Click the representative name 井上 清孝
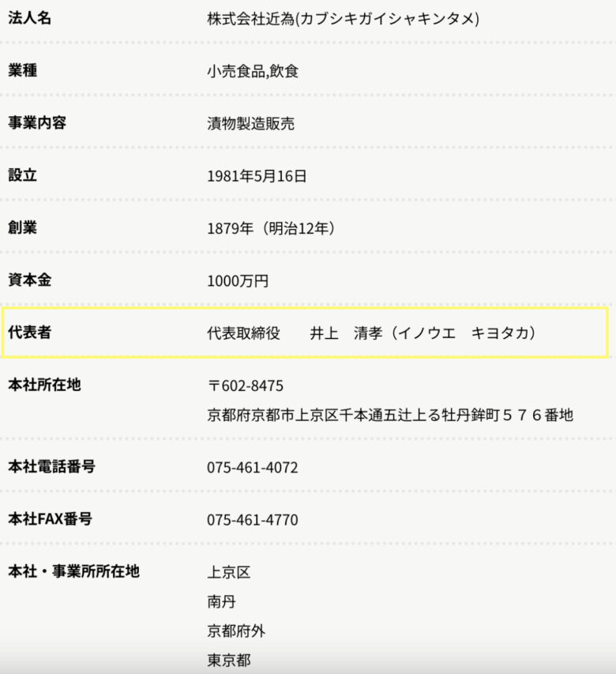This screenshot has width=616, height=674. (x=346, y=333)
